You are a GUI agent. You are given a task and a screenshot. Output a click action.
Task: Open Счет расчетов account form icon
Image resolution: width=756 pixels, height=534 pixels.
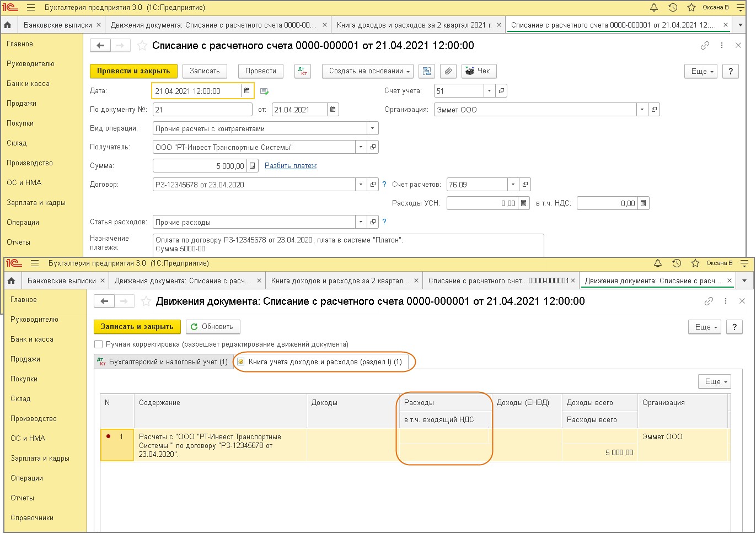coord(525,185)
